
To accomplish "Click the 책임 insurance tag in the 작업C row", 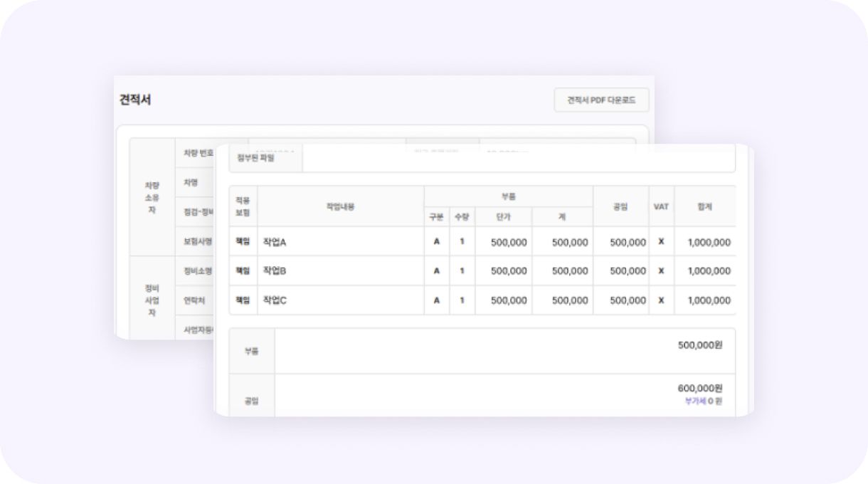I will pyautogui.click(x=243, y=300).
